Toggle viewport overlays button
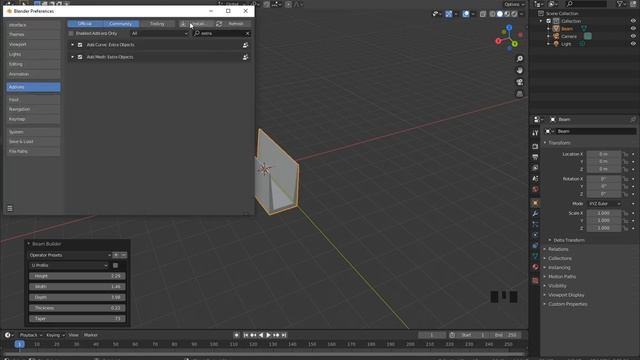640x360 pixels. coord(466,14)
